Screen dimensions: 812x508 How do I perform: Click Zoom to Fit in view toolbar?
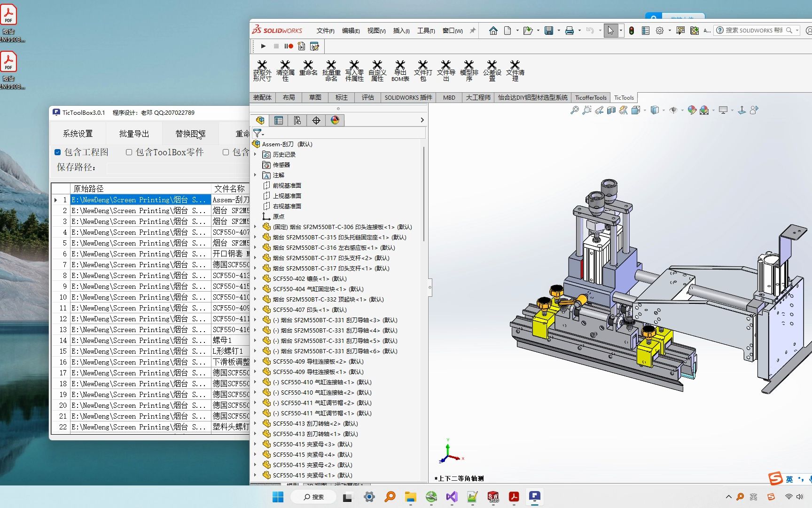click(574, 110)
